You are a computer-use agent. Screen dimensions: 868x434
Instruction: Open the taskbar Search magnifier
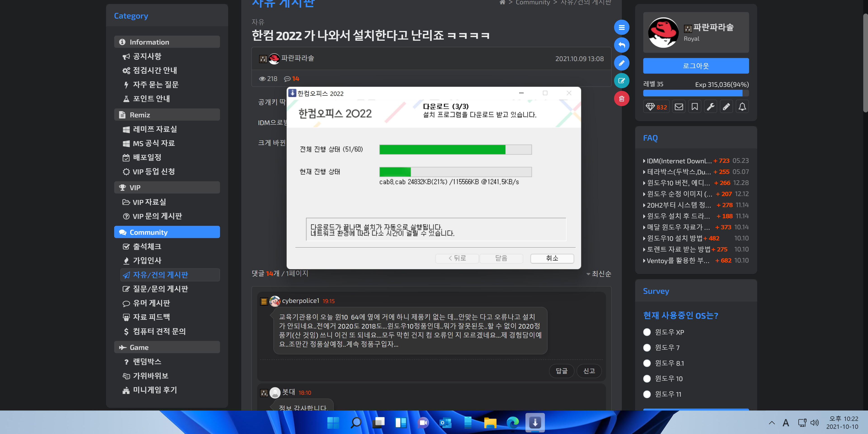[x=356, y=422]
